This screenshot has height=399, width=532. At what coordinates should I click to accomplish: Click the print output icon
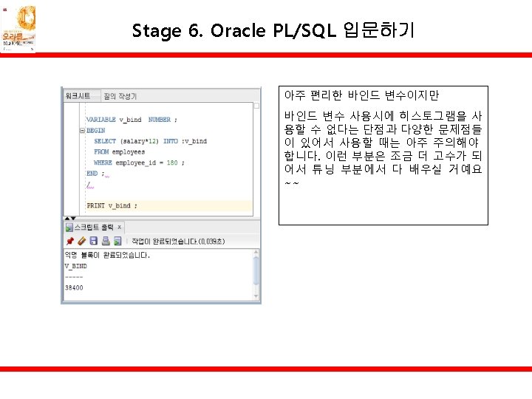[x=106, y=241]
